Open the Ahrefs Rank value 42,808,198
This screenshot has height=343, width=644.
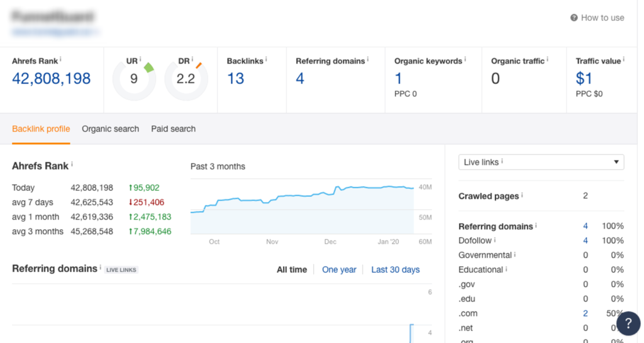click(x=52, y=79)
